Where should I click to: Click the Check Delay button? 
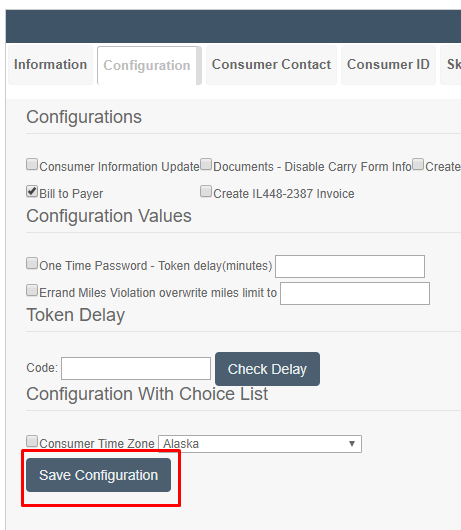tap(267, 369)
